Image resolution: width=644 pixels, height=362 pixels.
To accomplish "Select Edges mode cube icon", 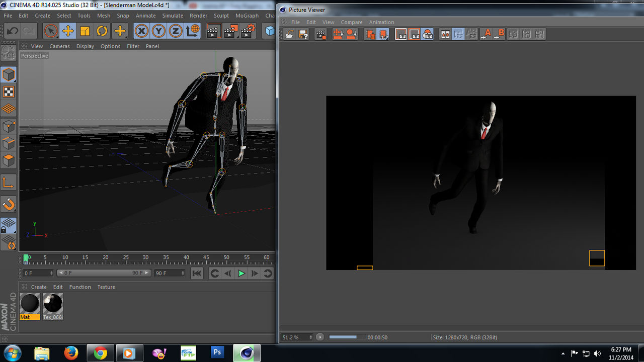I will [x=9, y=143].
